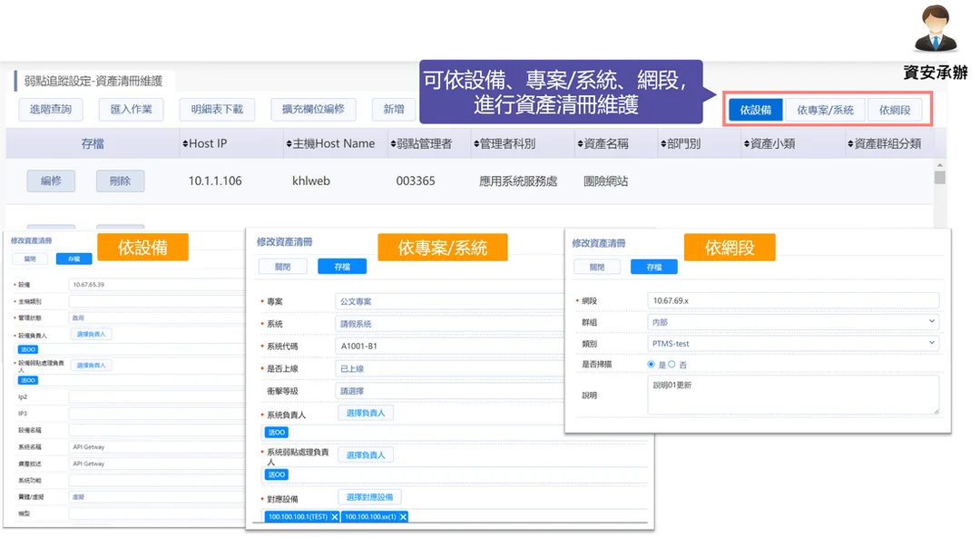Screen dimensions: 980x537
Task: Click the 資安承辦 user avatar icon
Action: (x=936, y=28)
